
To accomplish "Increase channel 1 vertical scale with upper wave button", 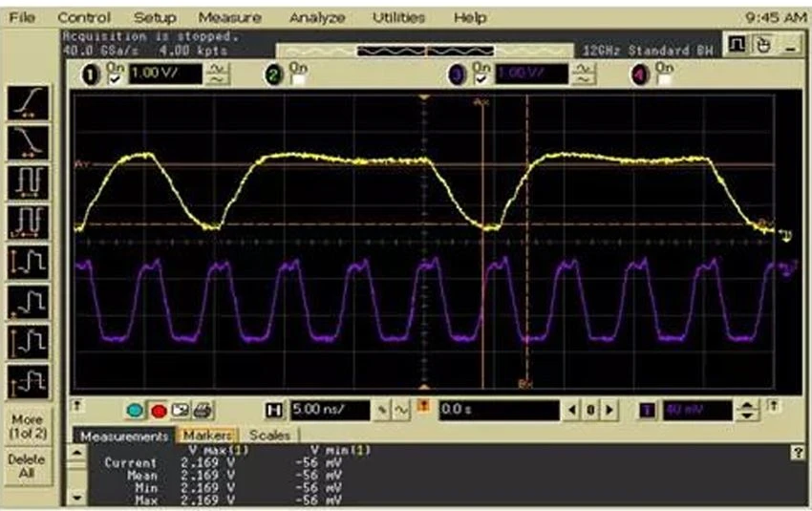I will (218, 69).
